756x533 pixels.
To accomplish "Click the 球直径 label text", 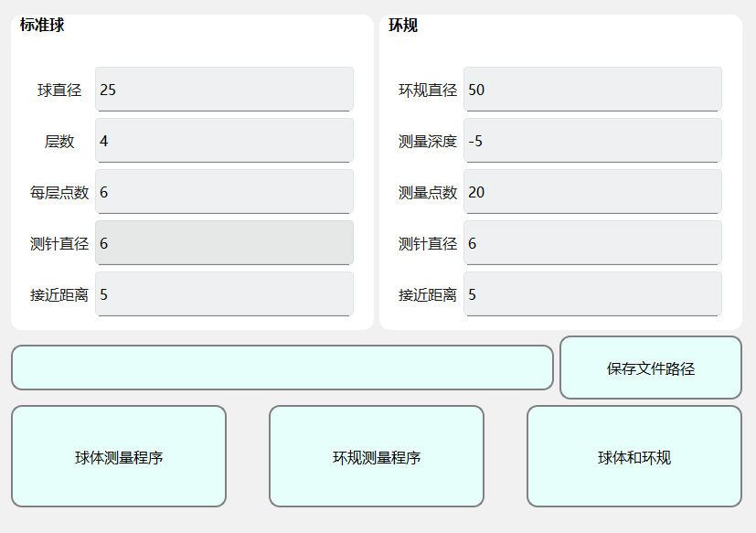I will [59, 91].
